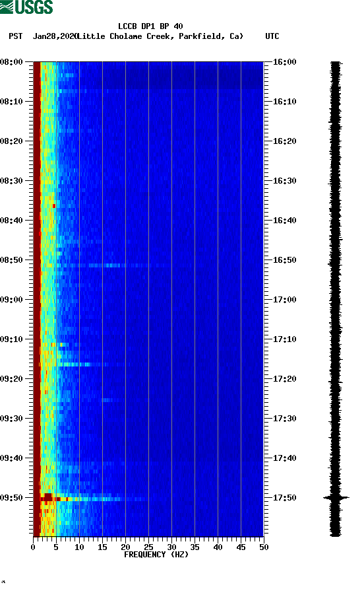This screenshot has width=364, height=589.
Task: Click the 15 Hz frequency axis label
Action: pos(102,547)
